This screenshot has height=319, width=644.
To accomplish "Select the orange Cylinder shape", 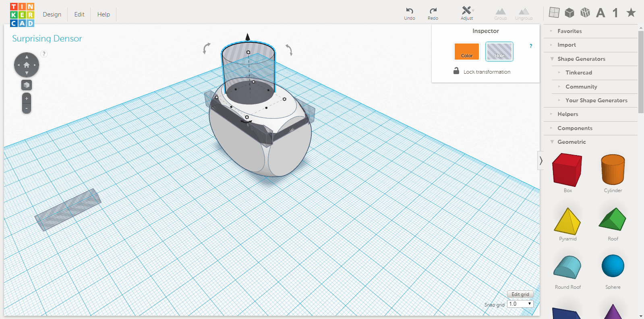I will click(x=613, y=170).
